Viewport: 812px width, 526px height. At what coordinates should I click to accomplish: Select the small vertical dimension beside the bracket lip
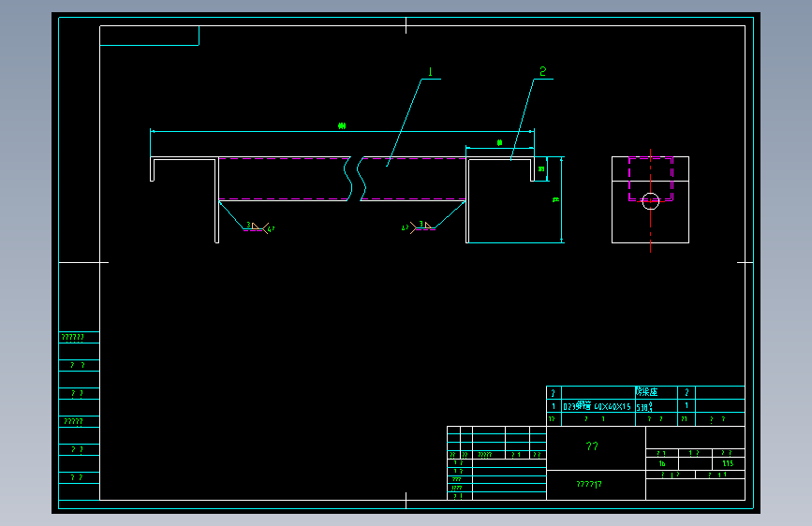click(x=541, y=168)
